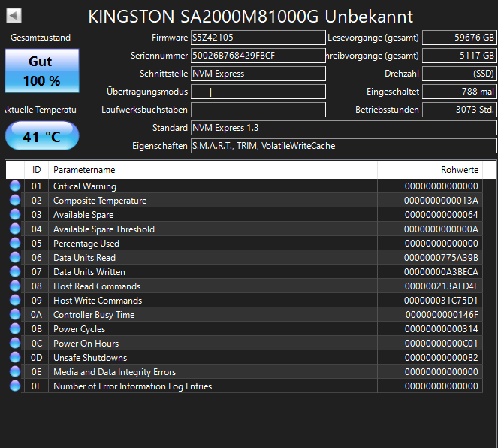Select the Number of Error Information Log Entries name
The width and height of the screenshot is (498, 448).
(132, 386)
